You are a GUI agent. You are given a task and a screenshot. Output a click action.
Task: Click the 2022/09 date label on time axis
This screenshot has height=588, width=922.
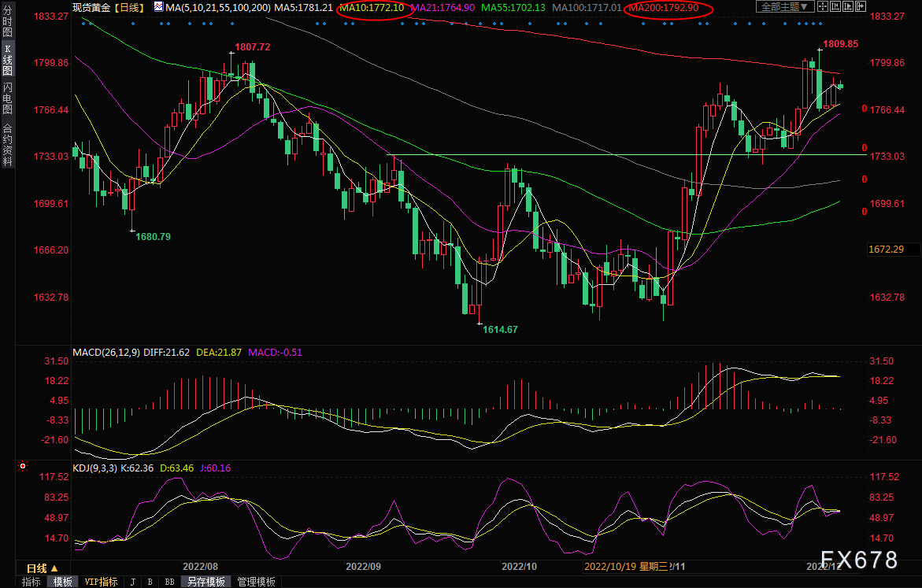tap(363, 566)
